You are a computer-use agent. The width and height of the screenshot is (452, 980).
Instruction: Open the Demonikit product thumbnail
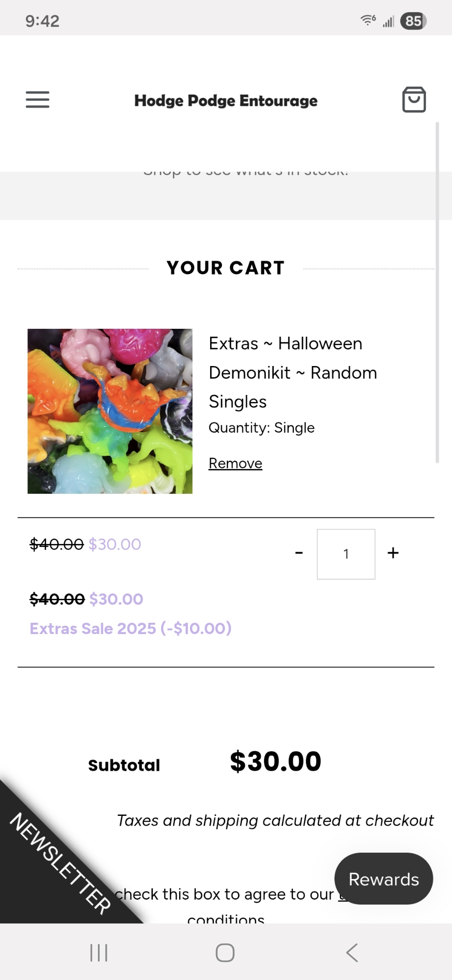pos(110,411)
